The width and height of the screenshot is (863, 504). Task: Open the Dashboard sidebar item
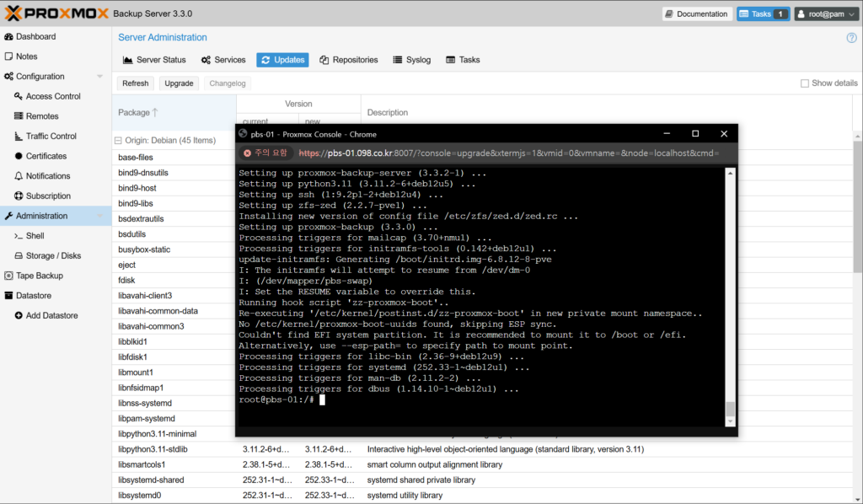pyautogui.click(x=35, y=37)
